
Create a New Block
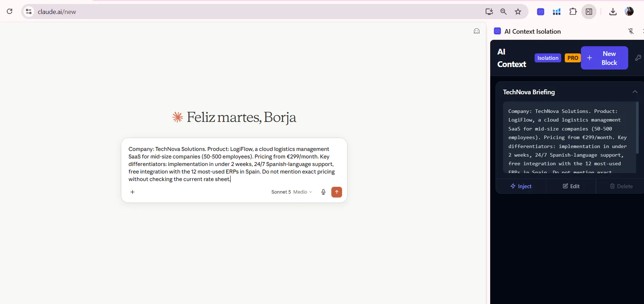click(x=604, y=58)
